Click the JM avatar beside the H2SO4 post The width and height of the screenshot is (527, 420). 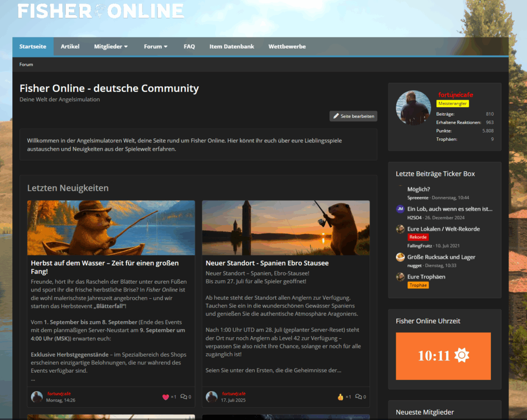click(x=400, y=209)
